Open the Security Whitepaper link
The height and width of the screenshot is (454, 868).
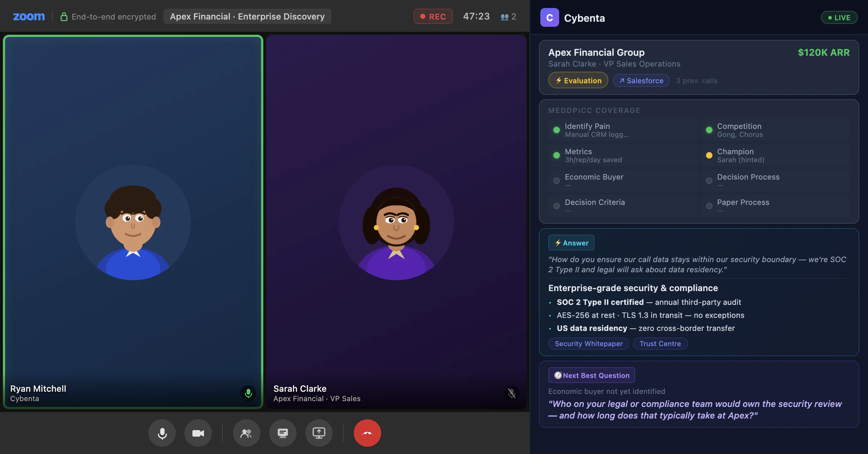588,344
